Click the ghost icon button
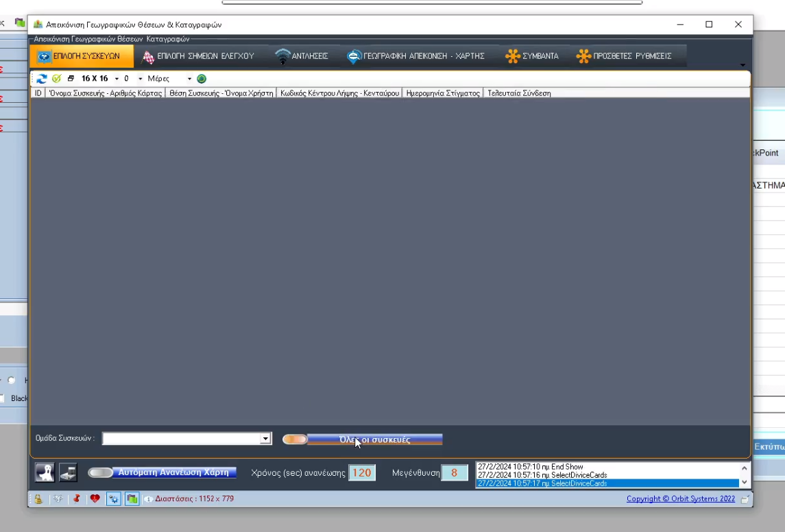The height and width of the screenshot is (532, 785). click(x=45, y=472)
